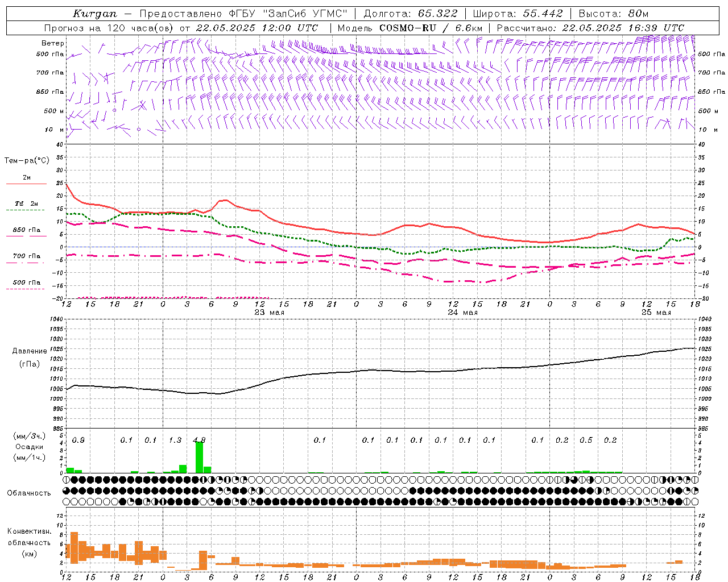The image size is (728, 582).
Task: Click the Долгота: 65.322 value
Action: point(410,14)
